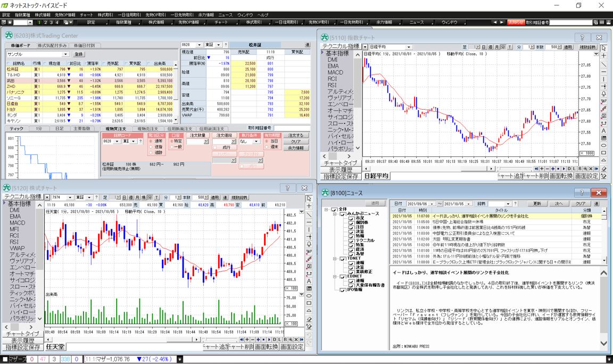Toggle the 大量保有報告書 checkbox
Viewport: 613px width, 364px height.
coord(351,285)
